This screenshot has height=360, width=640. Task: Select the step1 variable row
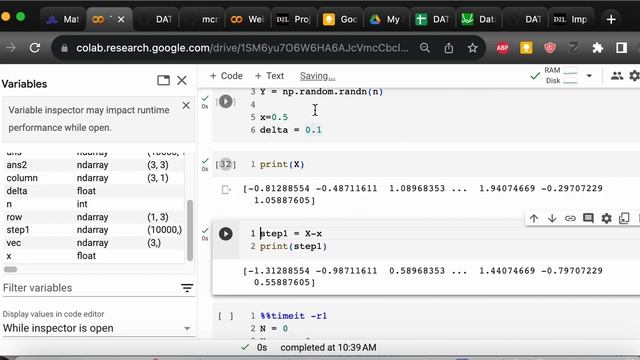point(94,230)
